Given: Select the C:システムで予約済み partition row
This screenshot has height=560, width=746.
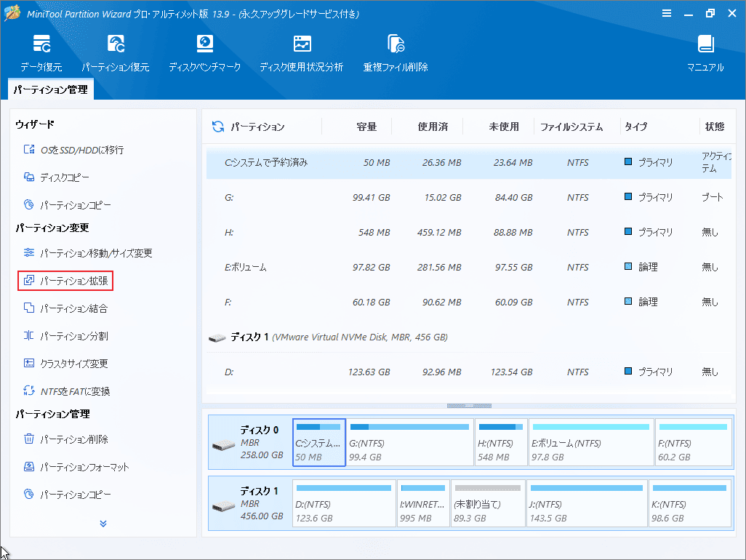Looking at the screenshot, I should [469, 163].
